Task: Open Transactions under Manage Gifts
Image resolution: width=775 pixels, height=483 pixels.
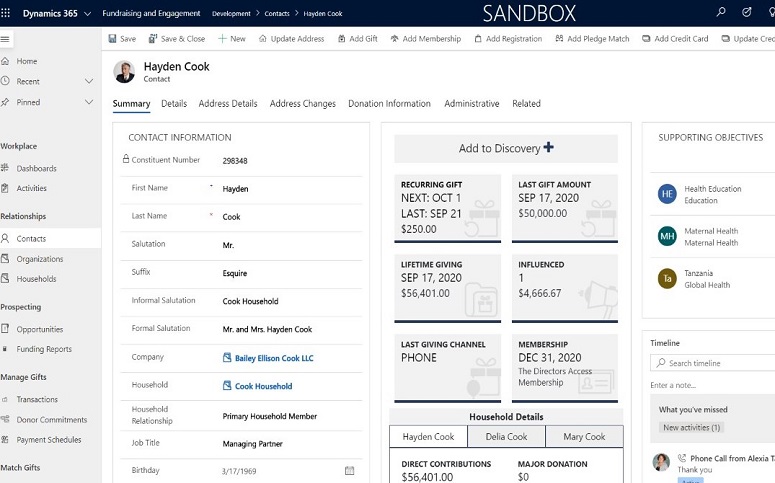Action: (x=37, y=399)
